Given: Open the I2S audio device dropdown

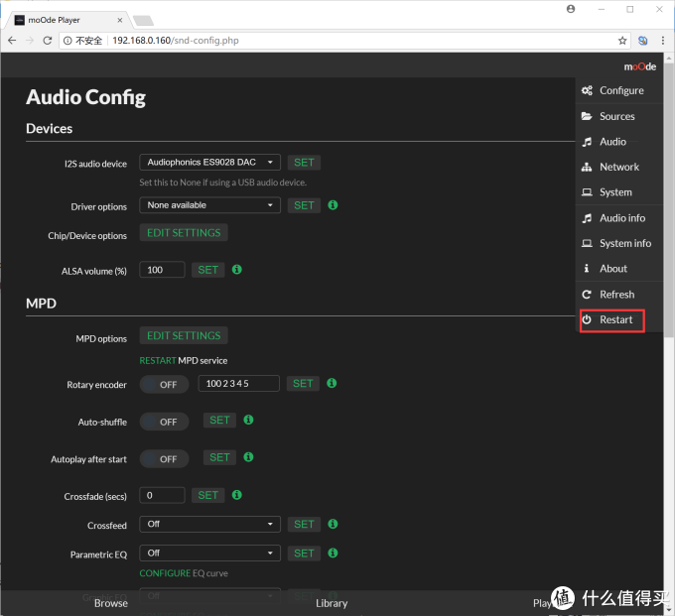Looking at the screenshot, I should pyautogui.click(x=209, y=162).
